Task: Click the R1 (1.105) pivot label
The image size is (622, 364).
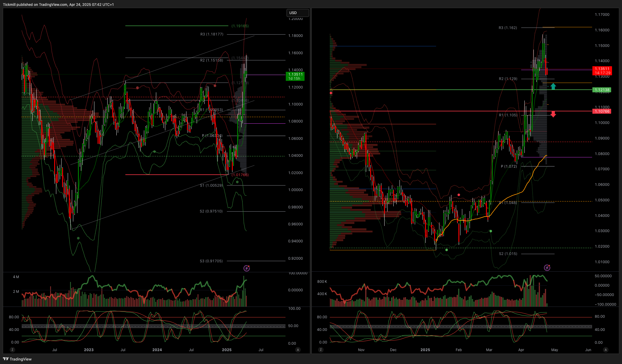Action: coord(508,115)
